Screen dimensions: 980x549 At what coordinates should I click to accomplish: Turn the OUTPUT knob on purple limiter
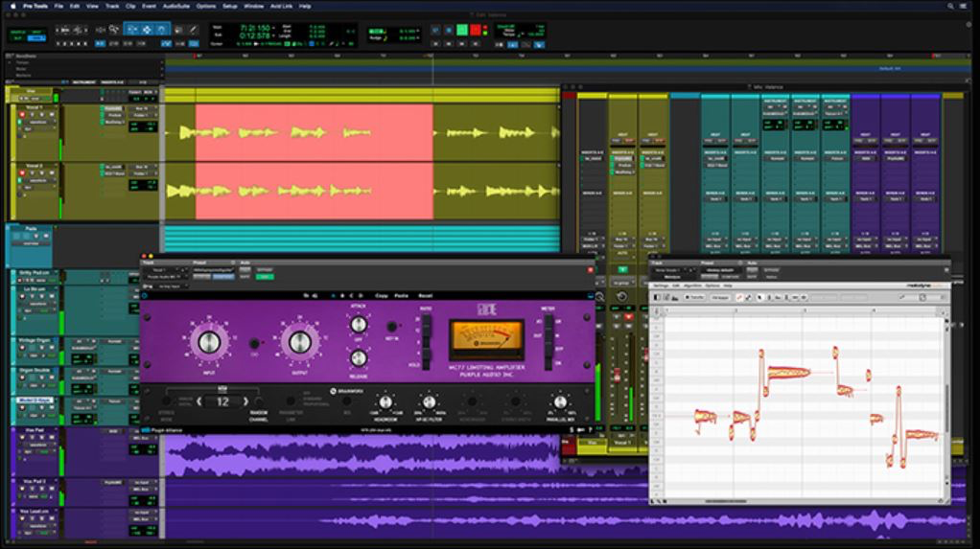(299, 342)
